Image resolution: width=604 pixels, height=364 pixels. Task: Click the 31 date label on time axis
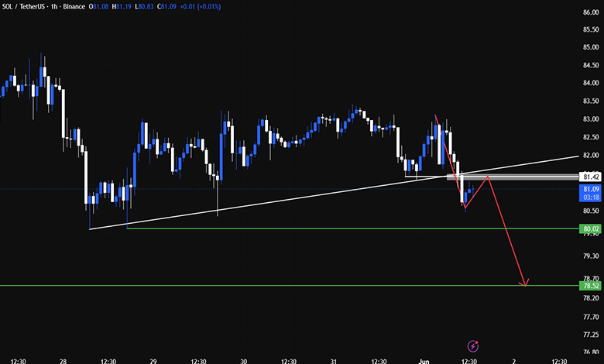pos(334,362)
